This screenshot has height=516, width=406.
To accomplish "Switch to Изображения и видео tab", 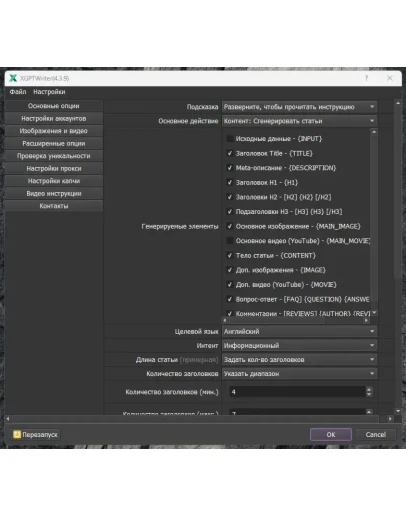I will tap(54, 131).
